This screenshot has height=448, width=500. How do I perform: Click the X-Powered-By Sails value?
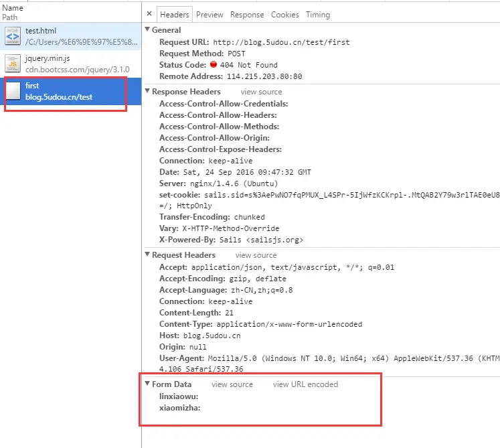tap(261, 240)
